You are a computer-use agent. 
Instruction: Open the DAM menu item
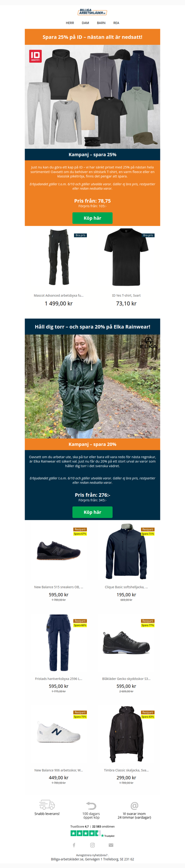point(86,23)
